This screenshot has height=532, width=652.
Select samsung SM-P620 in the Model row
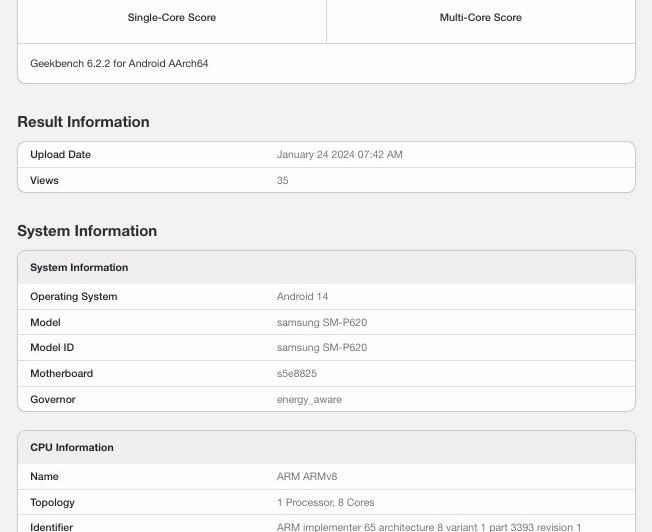[322, 322]
